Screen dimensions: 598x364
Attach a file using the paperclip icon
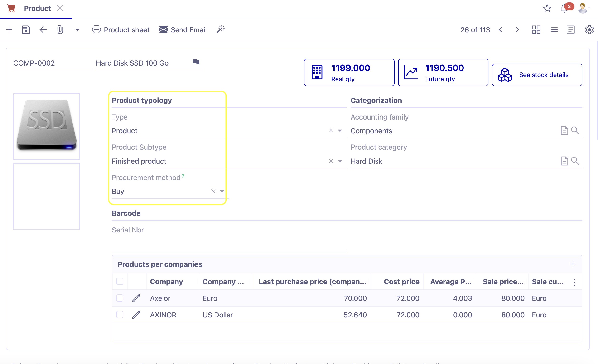(60, 29)
